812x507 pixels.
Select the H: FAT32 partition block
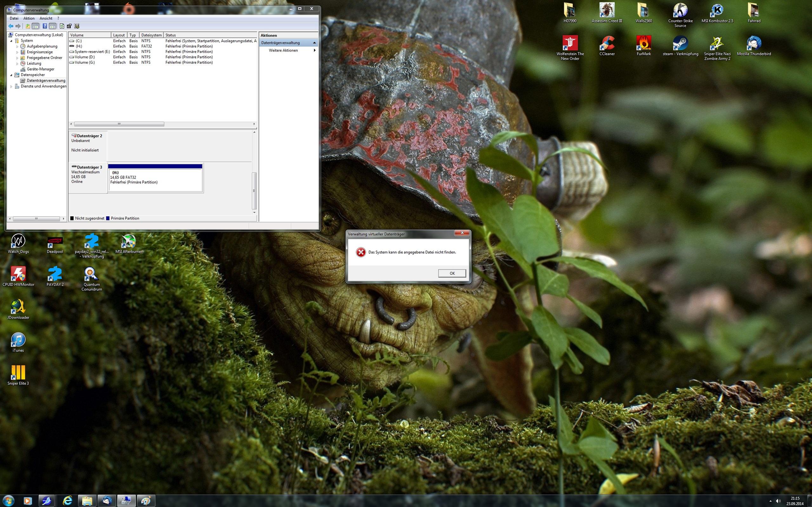point(155,179)
